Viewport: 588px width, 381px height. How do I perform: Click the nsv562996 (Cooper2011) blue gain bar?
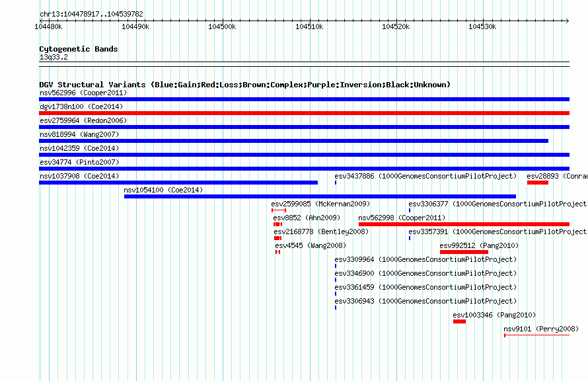(x=304, y=99)
